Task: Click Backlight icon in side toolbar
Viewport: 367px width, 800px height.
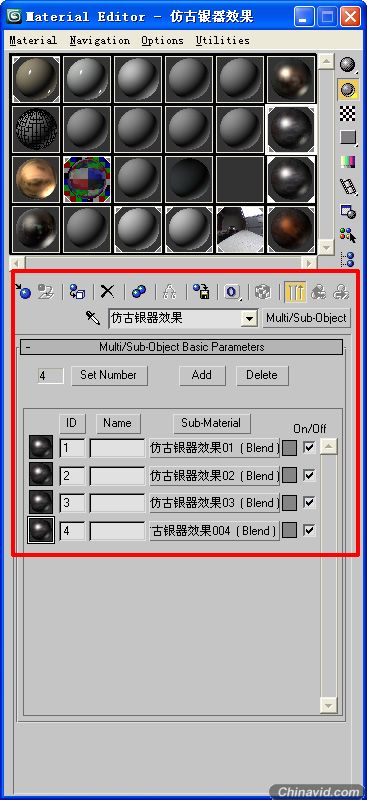Action: [348, 89]
